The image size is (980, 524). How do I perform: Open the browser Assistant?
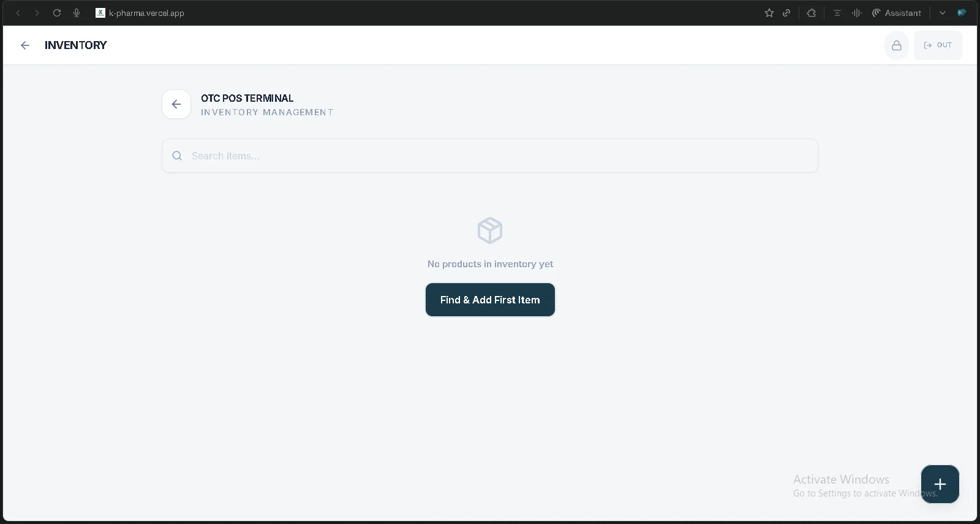(897, 13)
